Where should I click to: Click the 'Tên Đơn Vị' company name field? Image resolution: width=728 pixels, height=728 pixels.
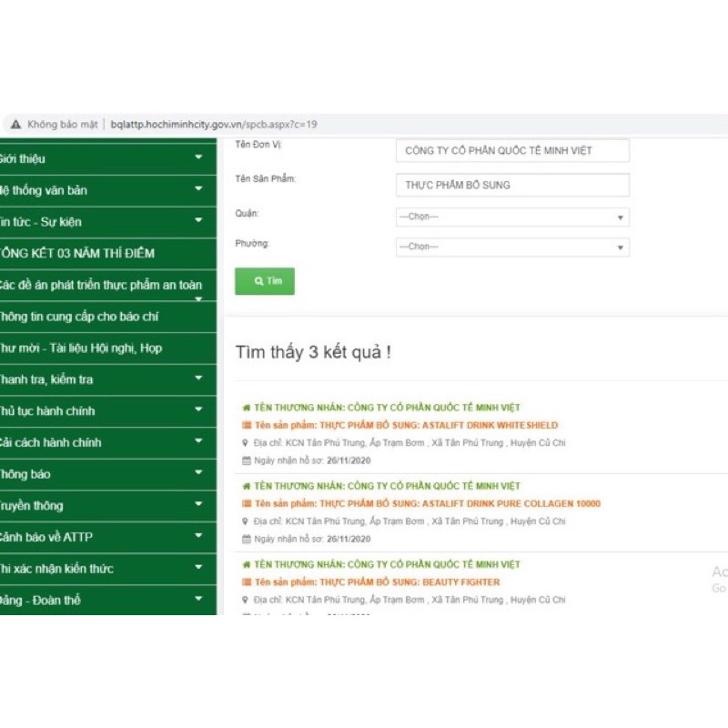(512, 150)
